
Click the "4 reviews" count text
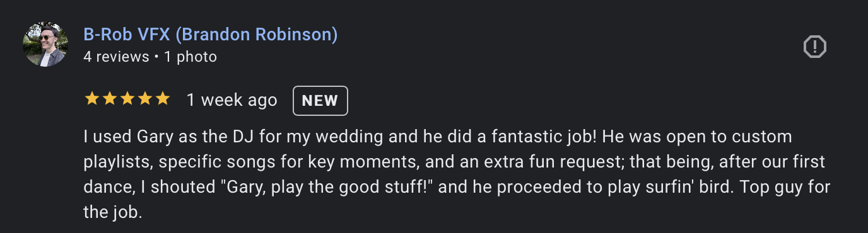[x=116, y=57]
